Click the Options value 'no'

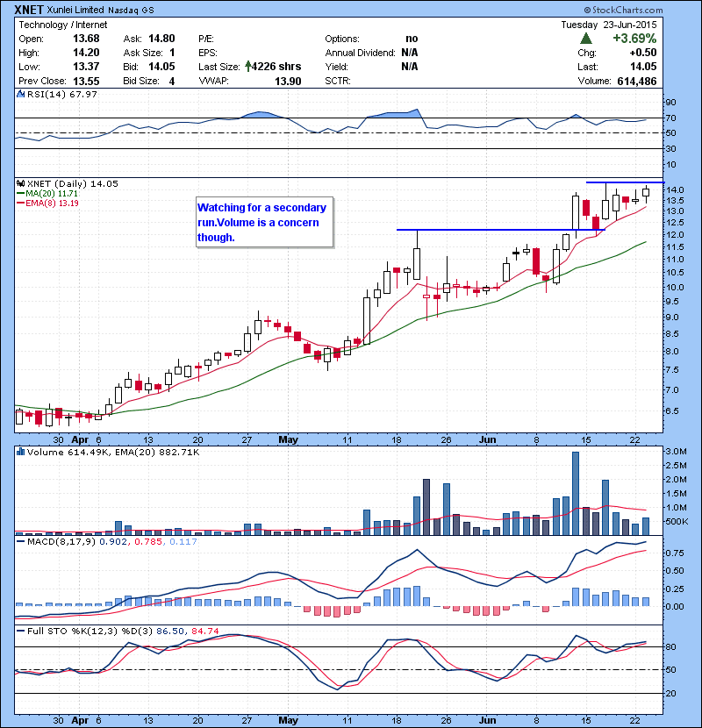412,39
